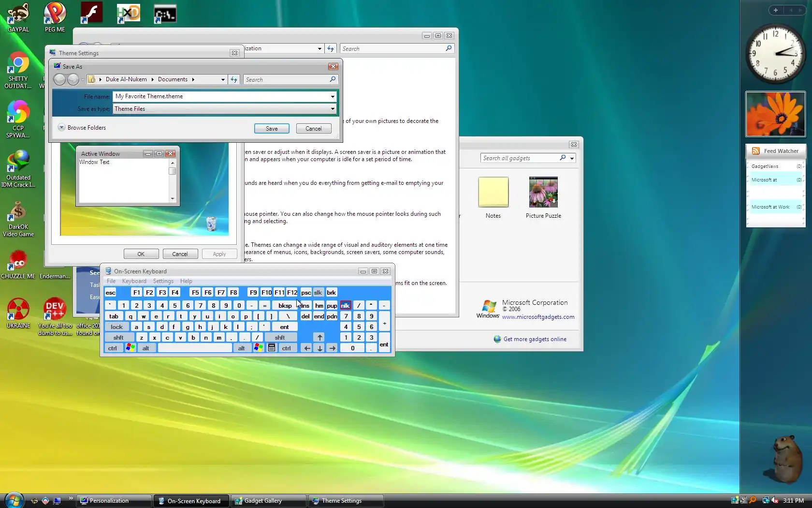Click the Windows logo key left of spacebar
Screen dimensions: 812x508
pyautogui.click(x=130, y=348)
